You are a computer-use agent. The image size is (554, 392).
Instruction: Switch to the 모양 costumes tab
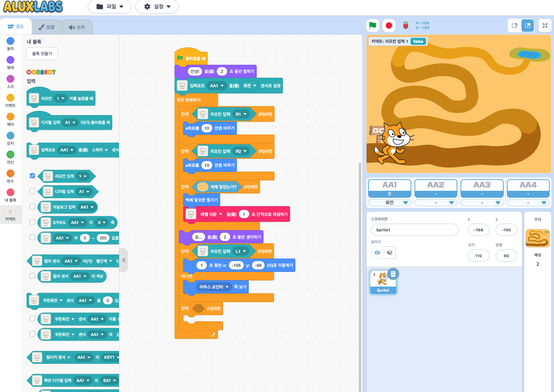[x=47, y=27]
